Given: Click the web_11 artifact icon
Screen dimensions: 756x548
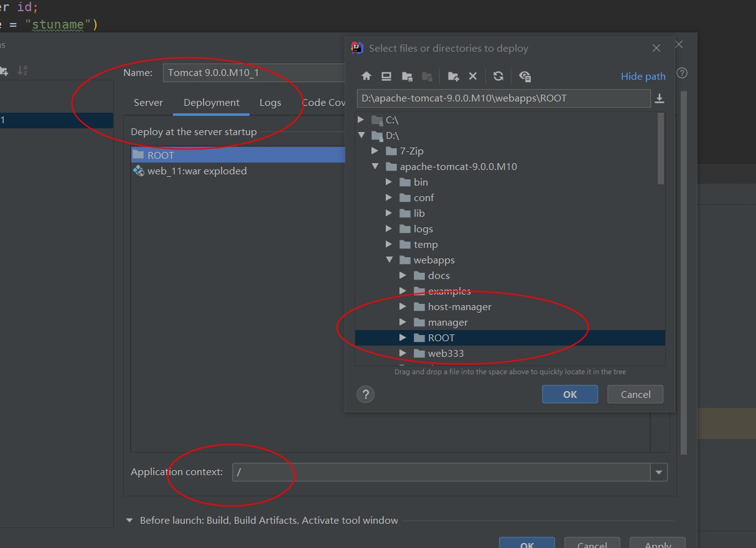Looking at the screenshot, I should tap(139, 171).
